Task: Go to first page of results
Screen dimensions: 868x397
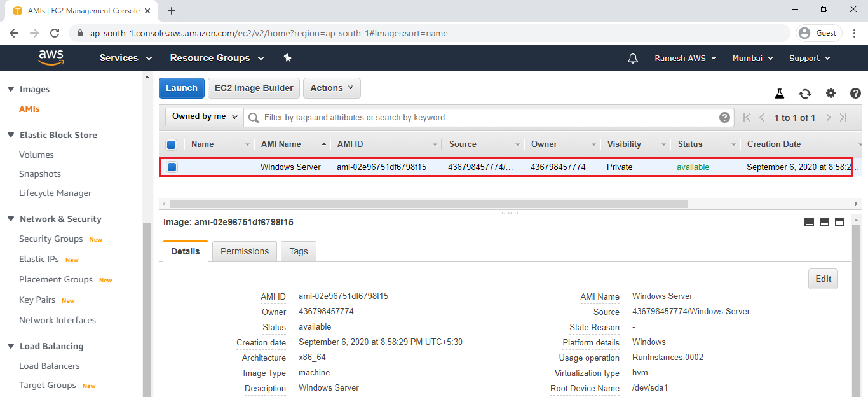Action: point(747,118)
